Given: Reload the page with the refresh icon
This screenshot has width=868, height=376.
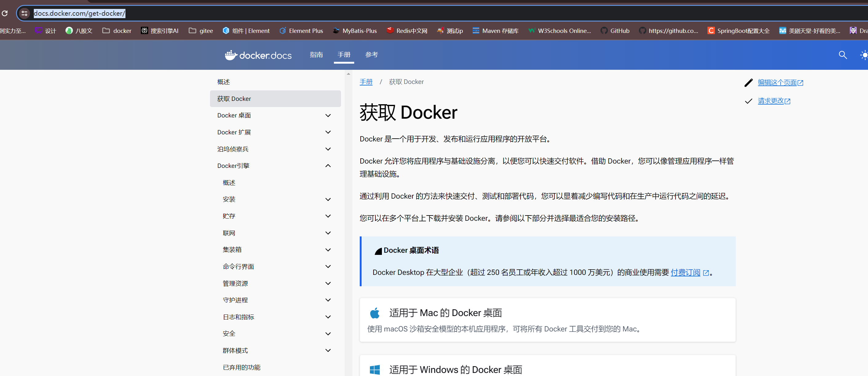Looking at the screenshot, I should click(x=5, y=14).
